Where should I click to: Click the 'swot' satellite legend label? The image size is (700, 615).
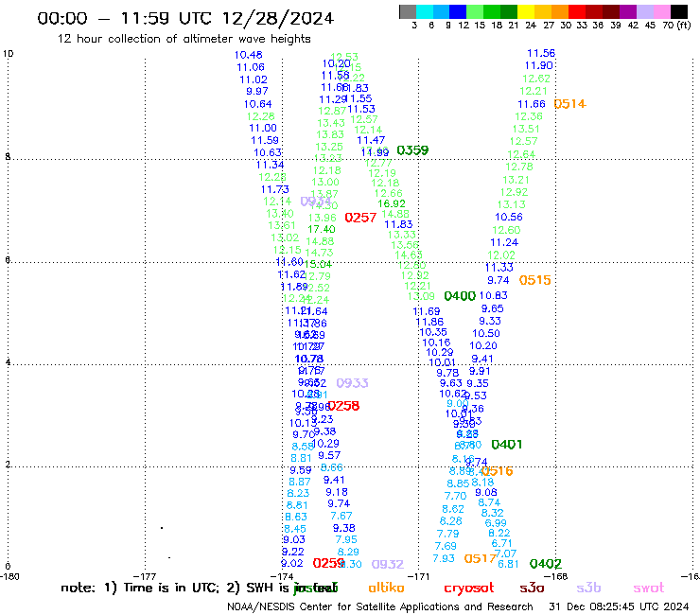pyautogui.click(x=649, y=588)
